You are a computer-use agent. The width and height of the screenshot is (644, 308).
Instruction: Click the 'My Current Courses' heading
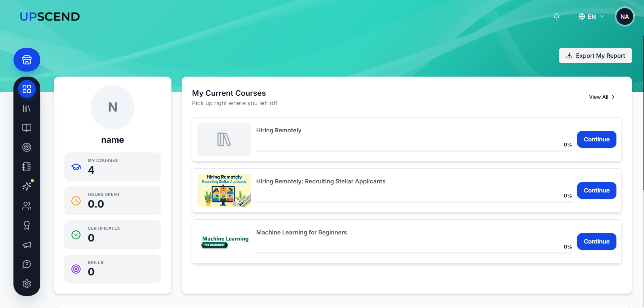[229, 93]
